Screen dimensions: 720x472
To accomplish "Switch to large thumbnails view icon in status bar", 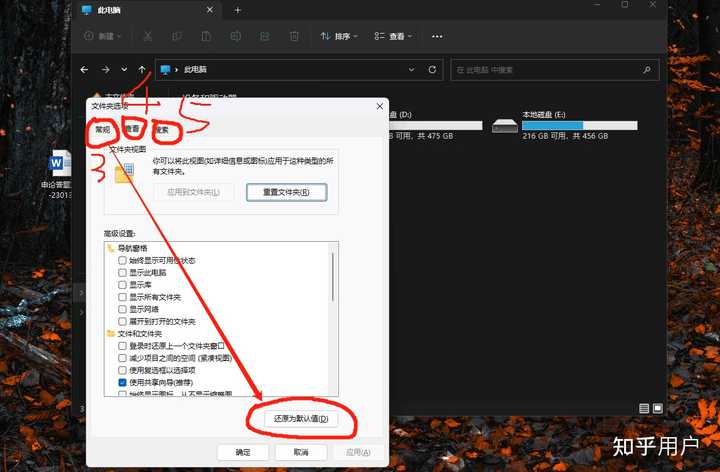I will pos(658,408).
